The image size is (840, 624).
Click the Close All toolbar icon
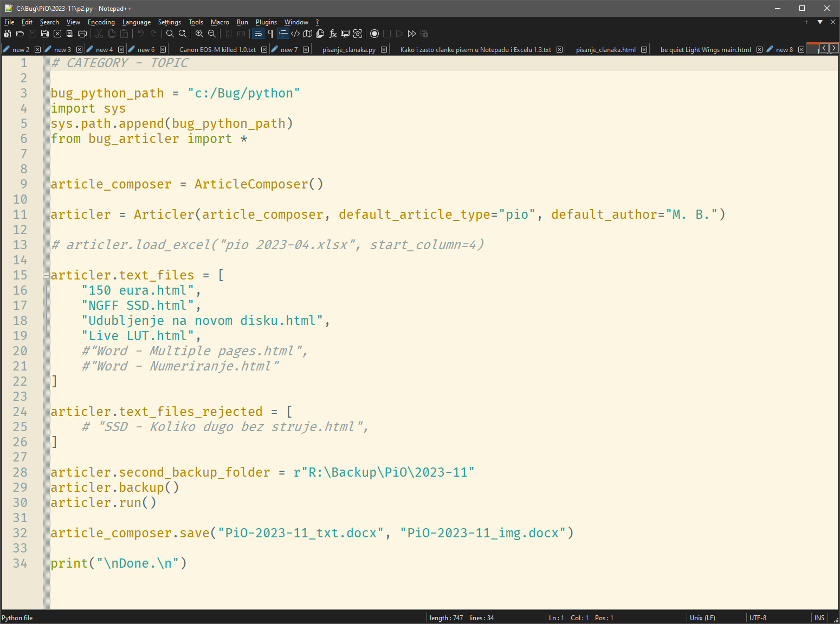(x=70, y=34)
